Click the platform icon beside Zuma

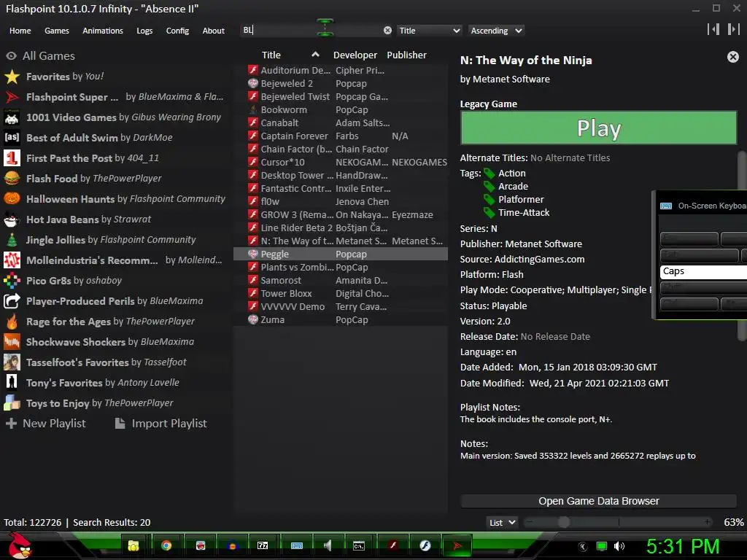(x=253, y=319)
